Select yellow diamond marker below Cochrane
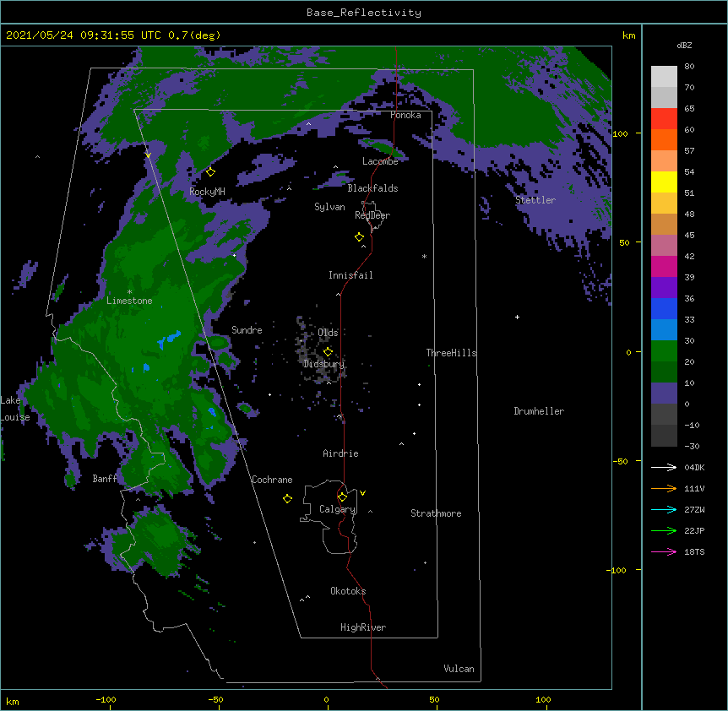 tap(287, 498)
